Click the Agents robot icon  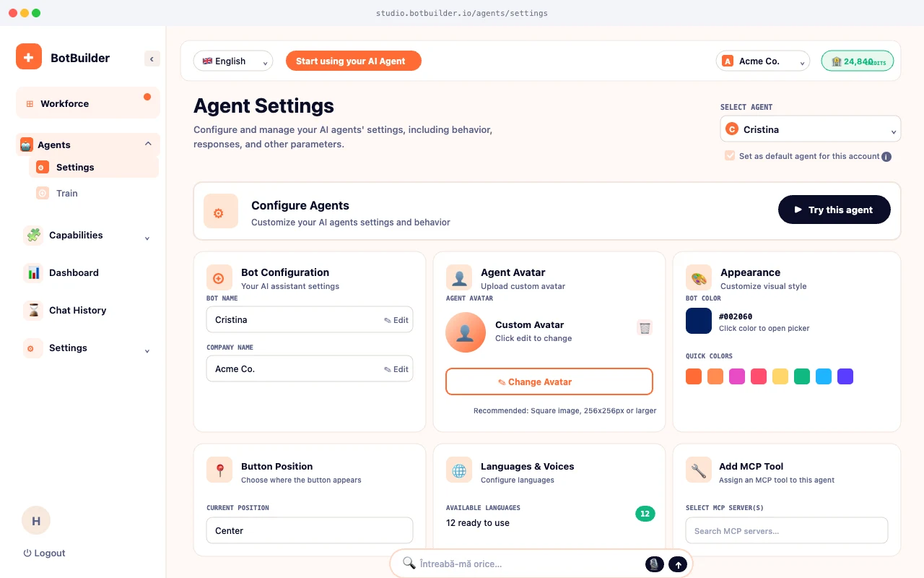point(27,144)
